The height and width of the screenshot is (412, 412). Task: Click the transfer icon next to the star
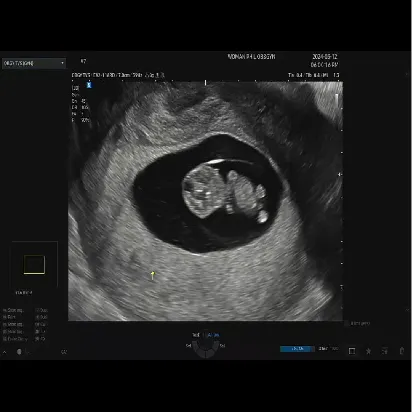385,351
